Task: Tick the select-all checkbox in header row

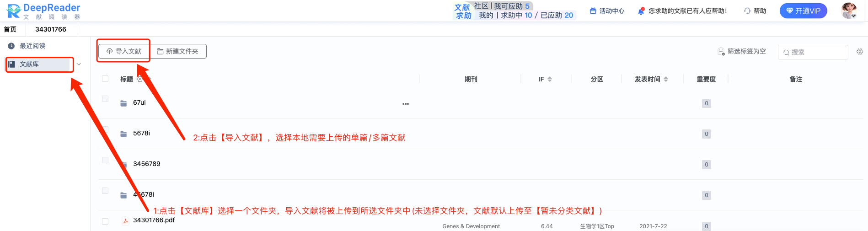Action: coord(105,79)
